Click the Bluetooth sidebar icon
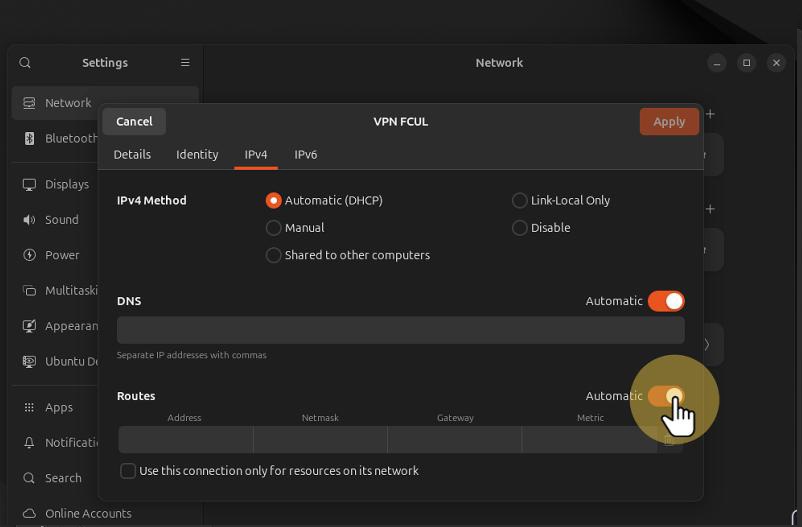The image size is (802, 527). [x=29, y=138]
